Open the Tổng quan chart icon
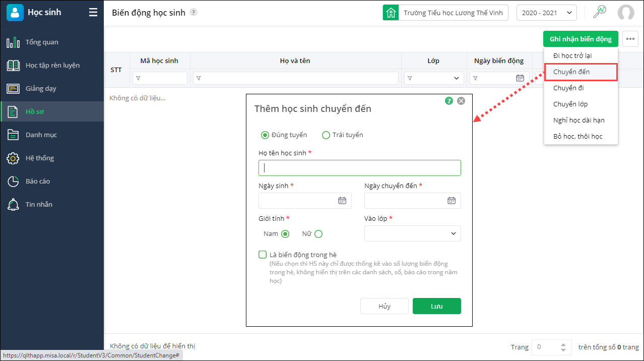This screenshot has height=361, width=644. coord(13,42)
